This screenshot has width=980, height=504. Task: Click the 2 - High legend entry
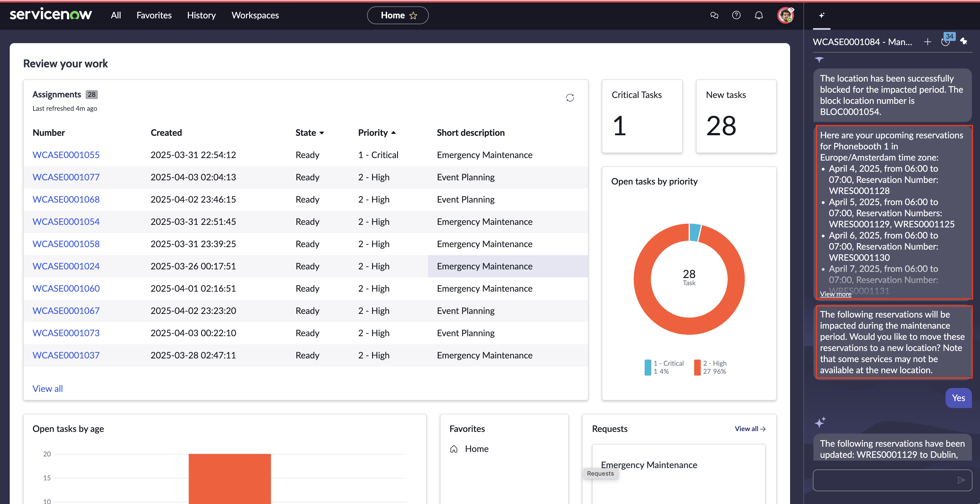(710, 367)
